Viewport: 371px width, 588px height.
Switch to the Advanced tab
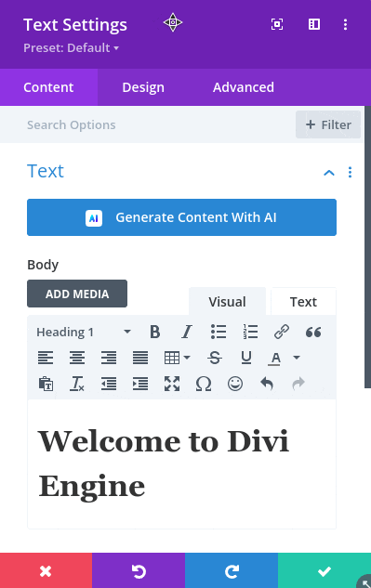(244, 87)
